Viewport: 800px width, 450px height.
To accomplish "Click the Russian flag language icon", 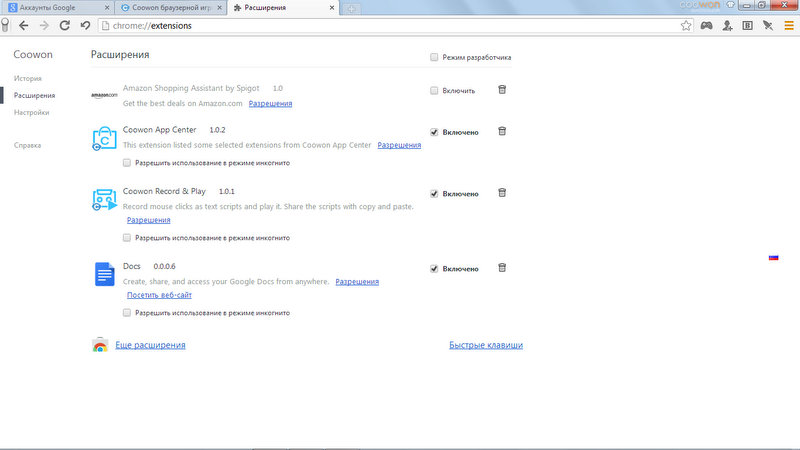I will 773,258.
